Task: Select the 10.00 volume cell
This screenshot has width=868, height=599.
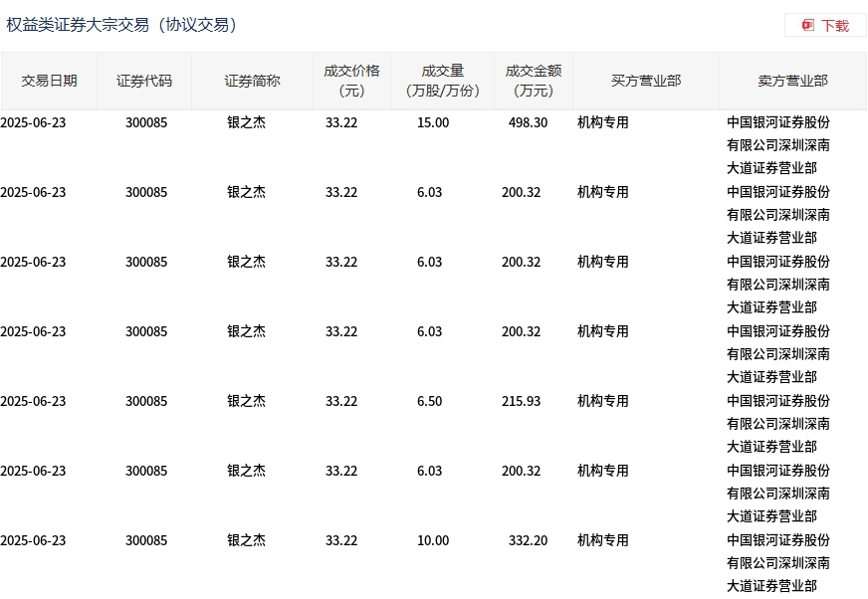Action: tap(433, 540)
